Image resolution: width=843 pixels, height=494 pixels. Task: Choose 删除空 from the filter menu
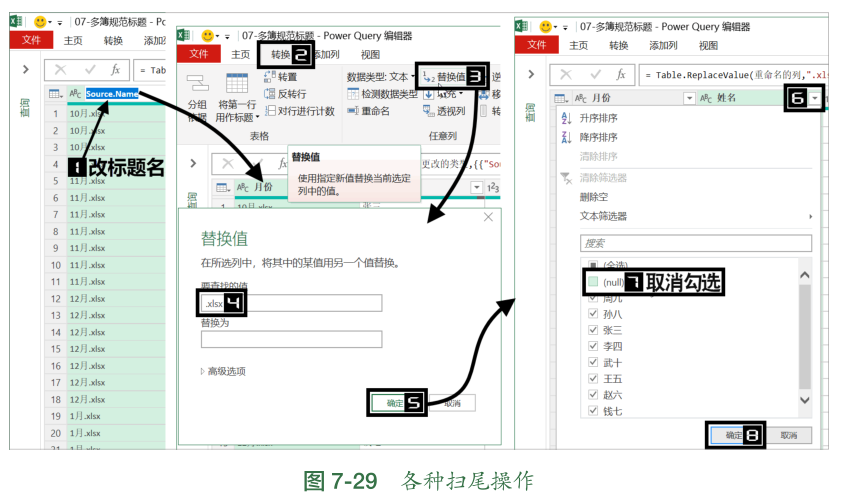click(594, 197)
